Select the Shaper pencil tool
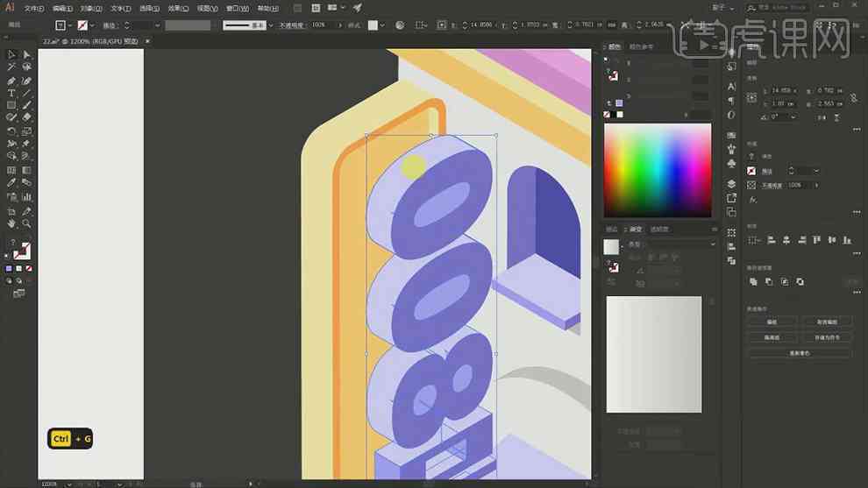This screenshot has height=488, width=868. coord(11,117)
